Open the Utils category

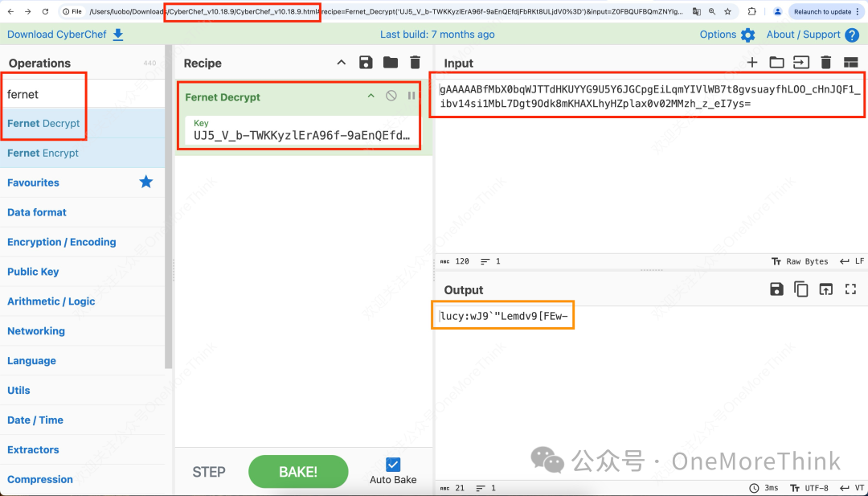(x=83, y=390)
